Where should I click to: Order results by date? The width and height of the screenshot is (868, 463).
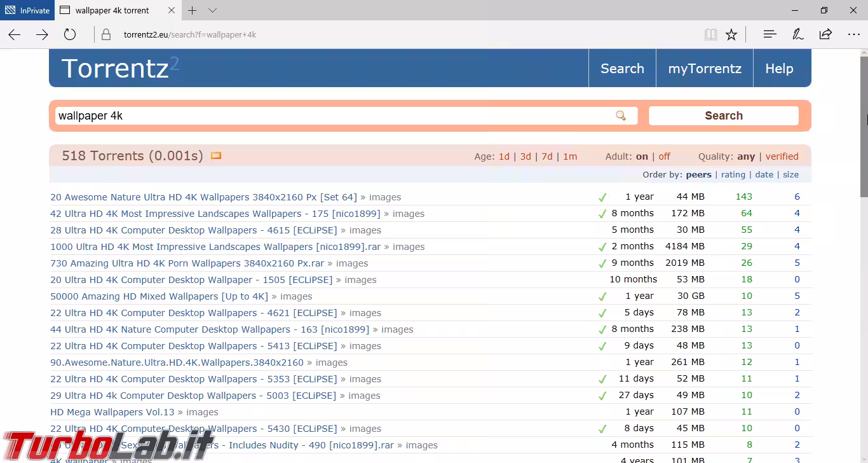pos(764,175)
